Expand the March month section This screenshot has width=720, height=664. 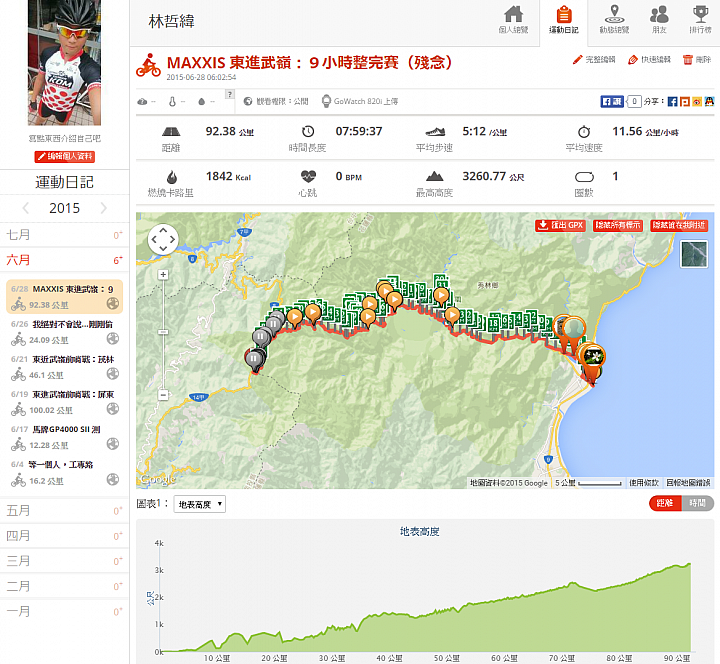(x=64, y=561)
